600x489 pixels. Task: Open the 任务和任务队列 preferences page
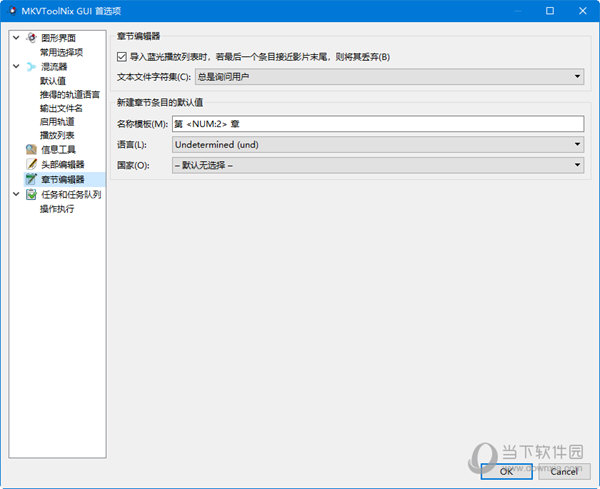click(x=71, y=194)
